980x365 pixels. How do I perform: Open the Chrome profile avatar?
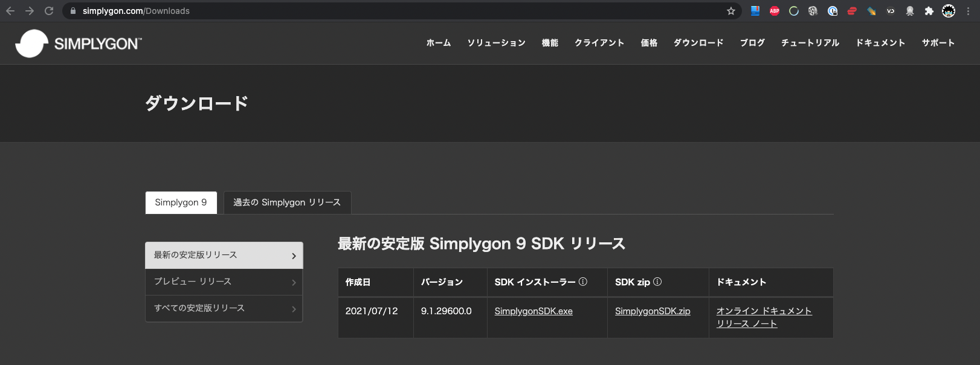click(x=949, y=11)
